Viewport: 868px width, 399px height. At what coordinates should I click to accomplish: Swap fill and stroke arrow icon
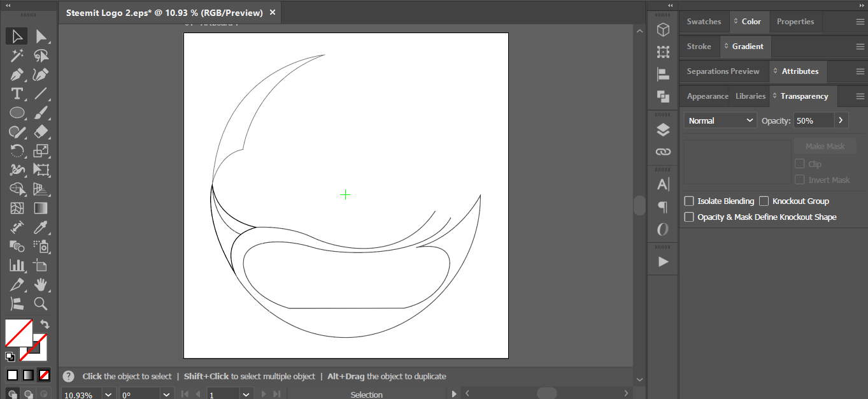point(45,324)
